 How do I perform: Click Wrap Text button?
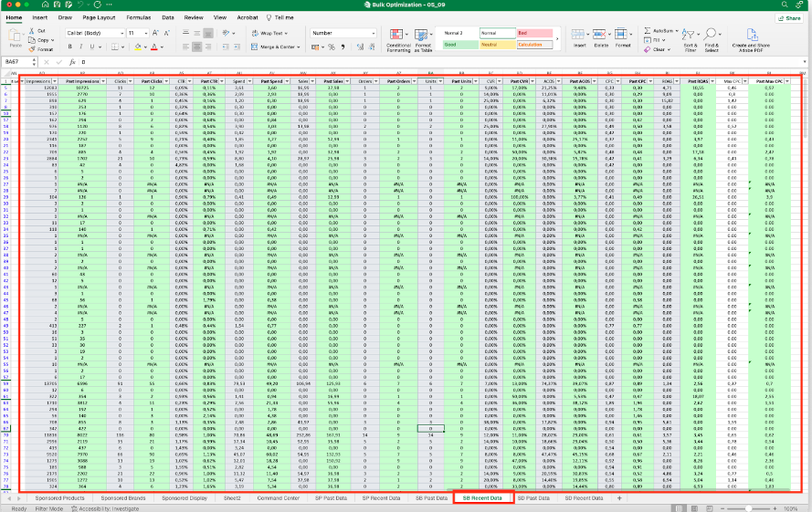[x=269, y=33]
